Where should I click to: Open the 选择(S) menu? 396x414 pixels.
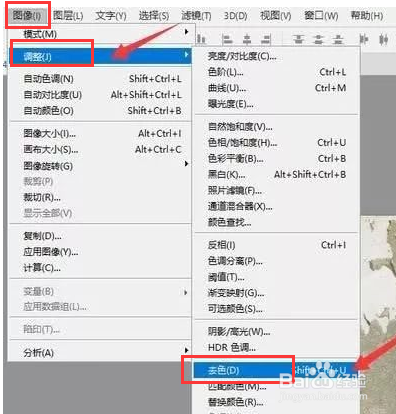coord(154,16)
